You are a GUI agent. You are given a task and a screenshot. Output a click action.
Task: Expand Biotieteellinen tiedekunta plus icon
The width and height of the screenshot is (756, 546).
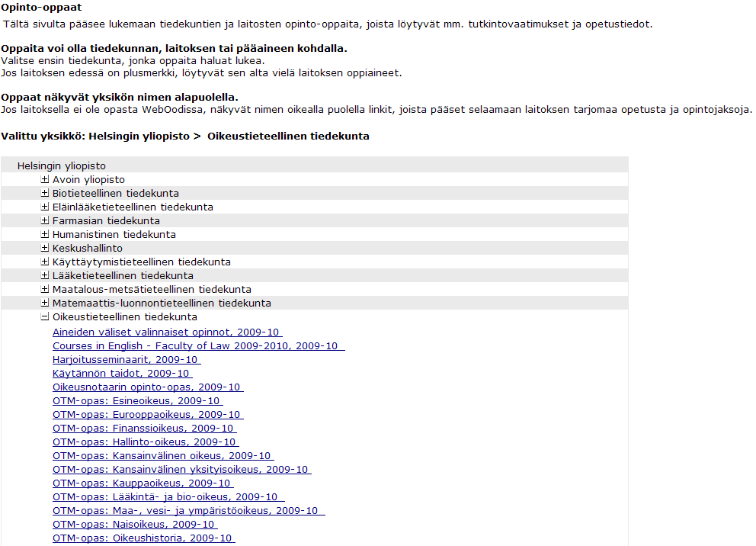coord(45,193)
